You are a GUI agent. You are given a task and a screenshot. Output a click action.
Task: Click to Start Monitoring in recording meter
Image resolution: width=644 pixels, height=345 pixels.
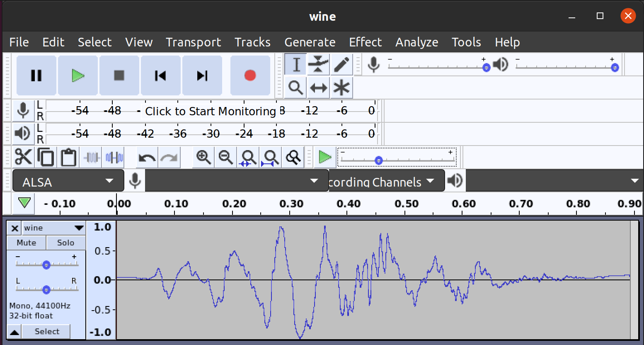pos(211,111)
